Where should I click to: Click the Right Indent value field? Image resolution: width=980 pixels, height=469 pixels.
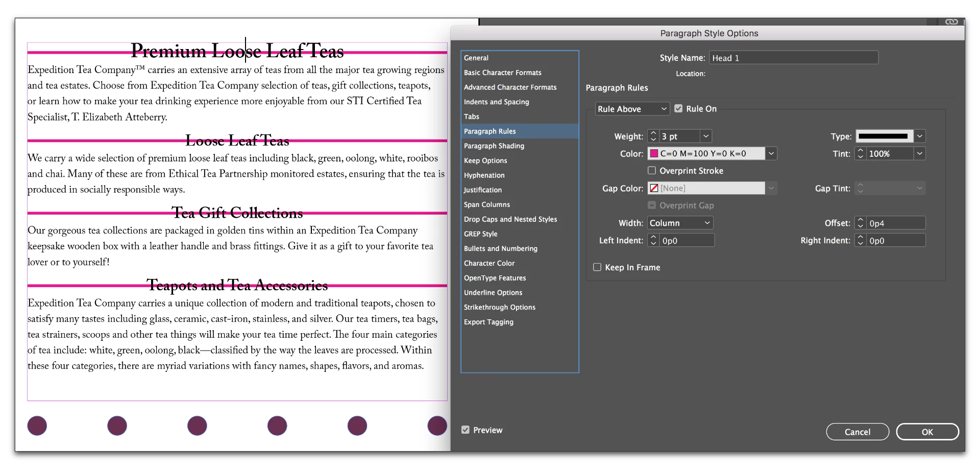[896, 240]
